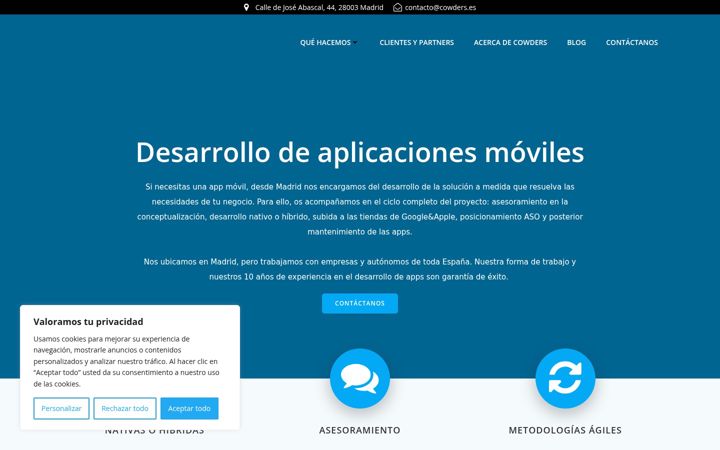This screenshot has width=720, height=450.
Task: Click the Valoramos tu privacidad heading
Action: (88, 322)
